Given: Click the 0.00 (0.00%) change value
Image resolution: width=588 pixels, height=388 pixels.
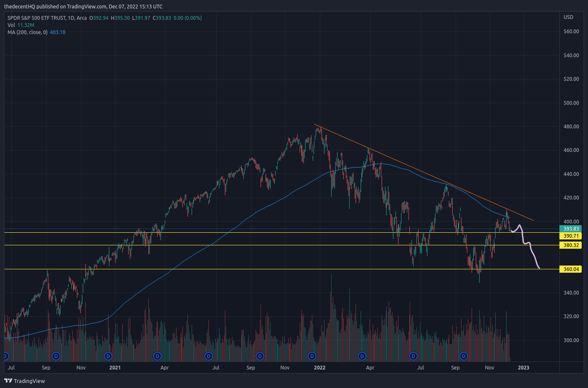Looking at the screenshot, I should point(187,18).
